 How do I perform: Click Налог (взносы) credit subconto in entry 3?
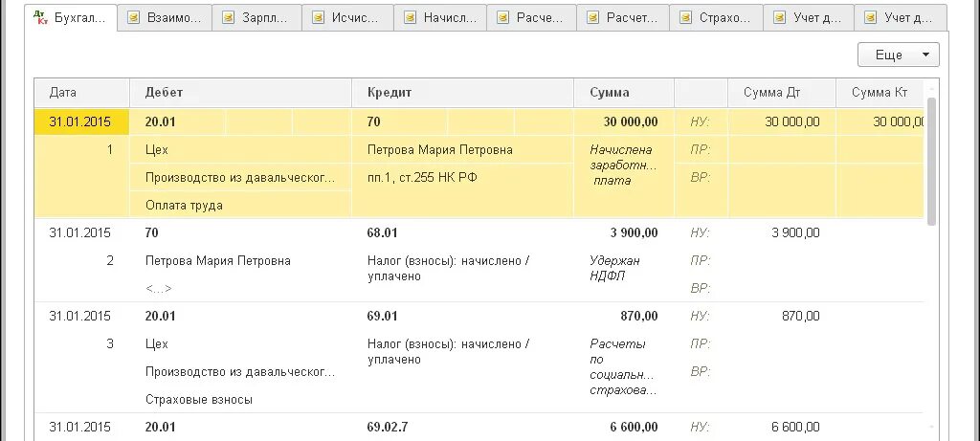pos(449,352)
